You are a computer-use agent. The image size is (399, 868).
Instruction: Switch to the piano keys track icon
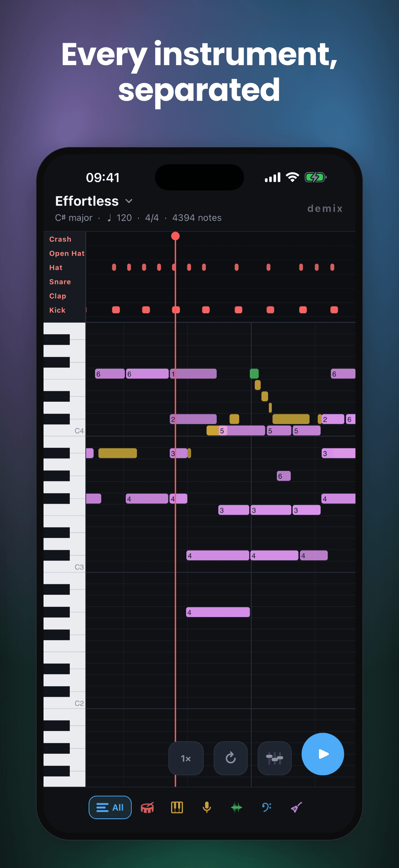click(177, 807)
